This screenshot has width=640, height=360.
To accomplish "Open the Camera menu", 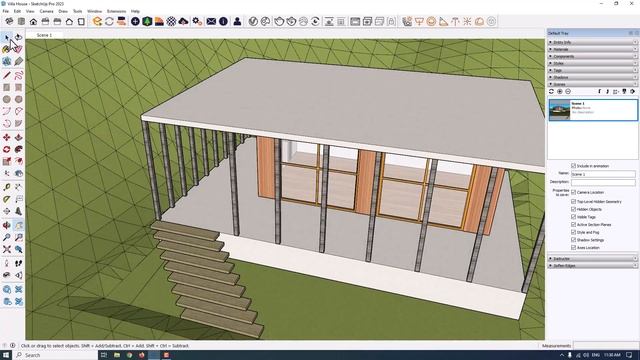I will (x=46, y=11).
